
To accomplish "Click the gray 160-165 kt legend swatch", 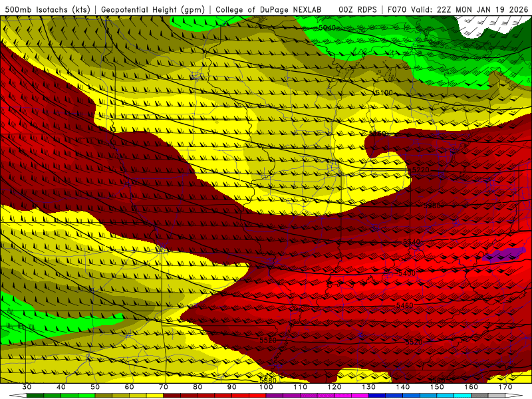I will pos(479,396).
